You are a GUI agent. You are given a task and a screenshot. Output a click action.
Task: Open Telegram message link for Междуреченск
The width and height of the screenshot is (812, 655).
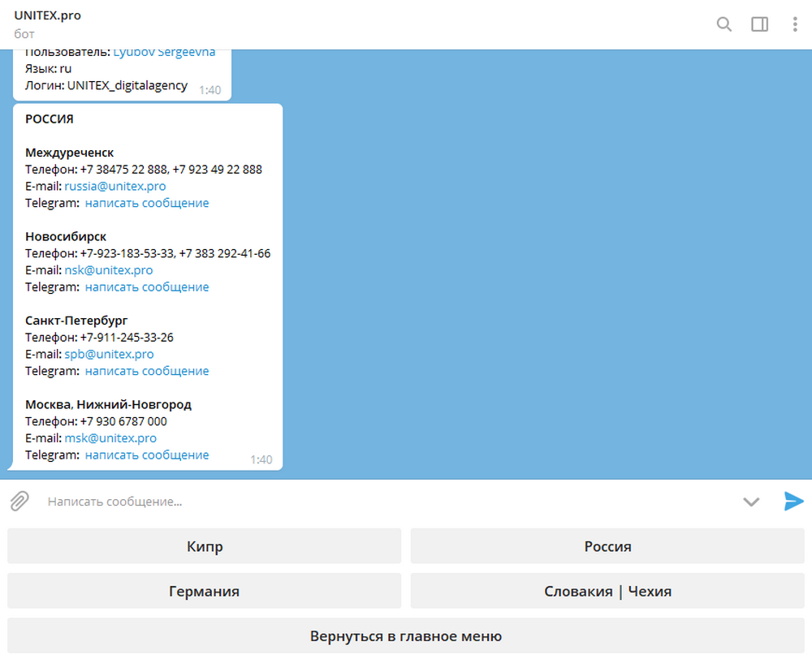click(147, 203)
